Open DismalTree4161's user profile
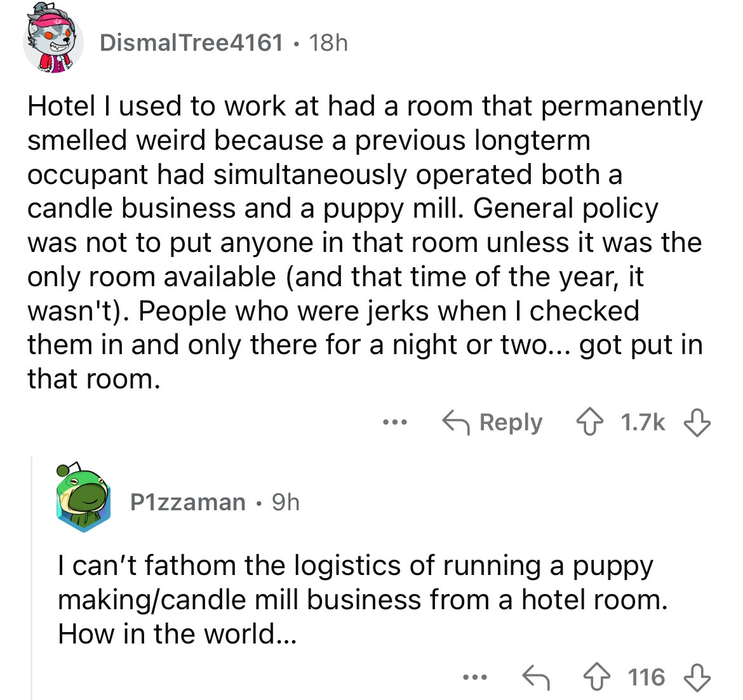The image size is (743, 700). pos(191,43)
